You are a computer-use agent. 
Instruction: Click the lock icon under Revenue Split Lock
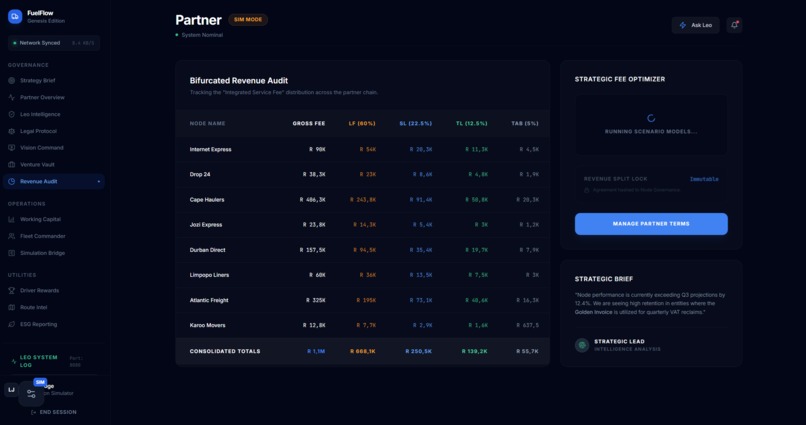[x=587, y=190]
